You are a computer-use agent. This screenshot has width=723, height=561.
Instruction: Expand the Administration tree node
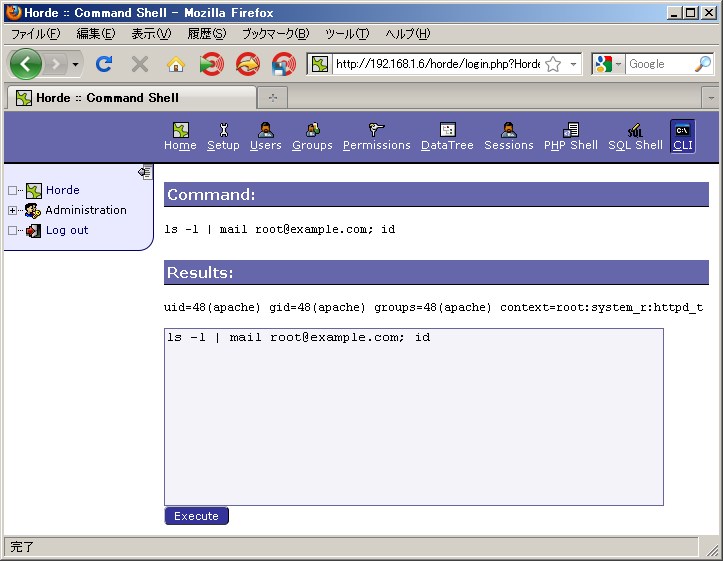pos(12,210)
